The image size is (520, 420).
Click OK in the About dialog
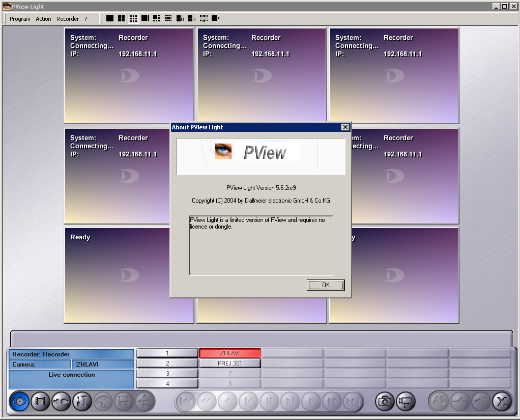click(x=326, y=285)
